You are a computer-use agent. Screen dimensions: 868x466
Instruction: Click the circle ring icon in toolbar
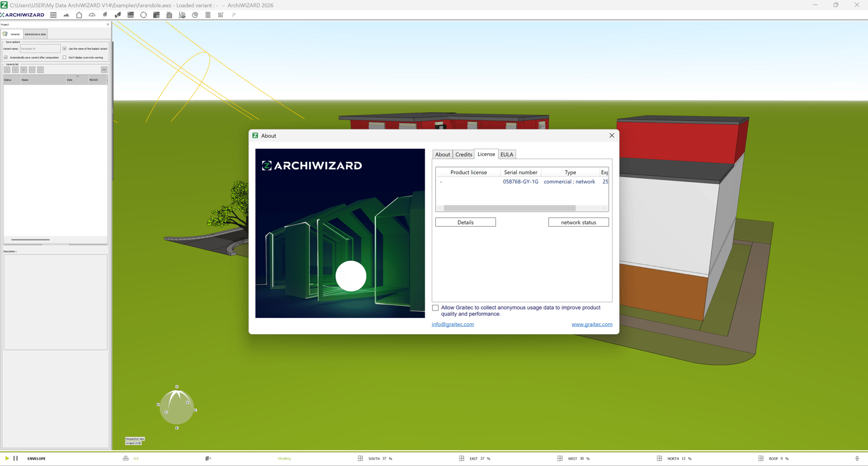pyautogui.click(x=144, y=15)
